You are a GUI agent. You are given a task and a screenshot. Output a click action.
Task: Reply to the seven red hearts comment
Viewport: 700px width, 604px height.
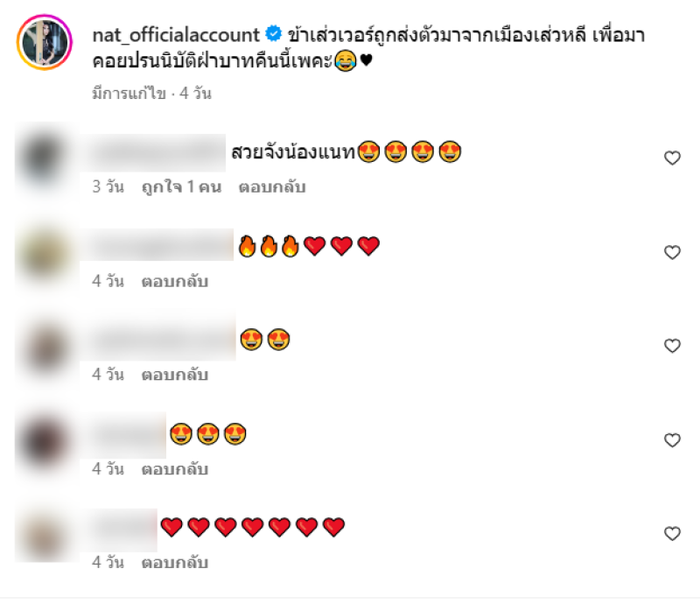click(x=174, y=563)
